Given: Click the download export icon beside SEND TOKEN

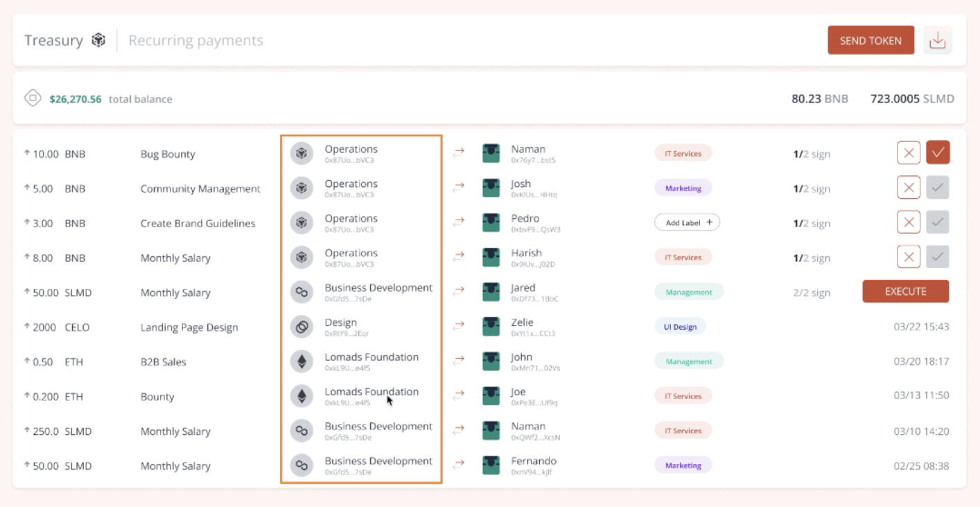Looking at the screenshot, I should 937,39.
